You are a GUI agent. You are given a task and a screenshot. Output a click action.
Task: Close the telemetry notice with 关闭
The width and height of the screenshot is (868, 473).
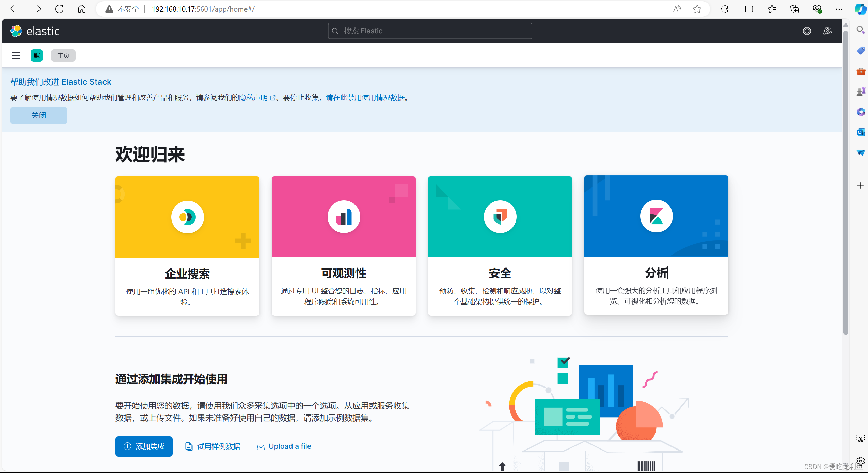coord(39,115)
